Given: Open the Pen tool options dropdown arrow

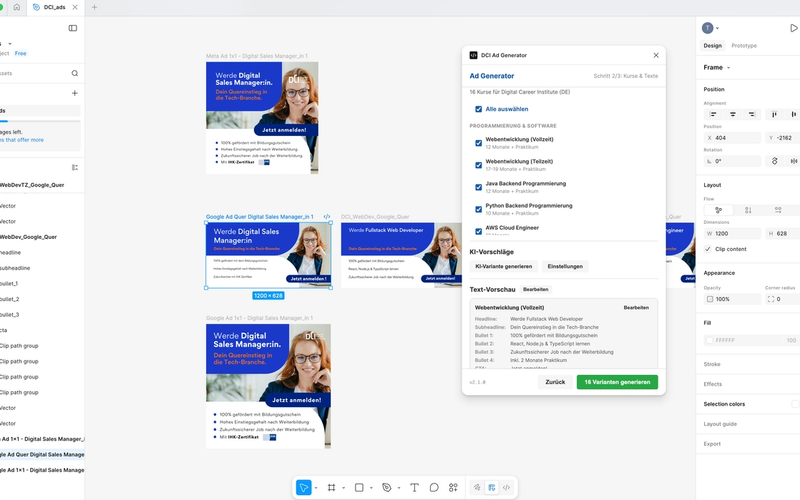Looking at the screenshot, I should coord(398,488).
